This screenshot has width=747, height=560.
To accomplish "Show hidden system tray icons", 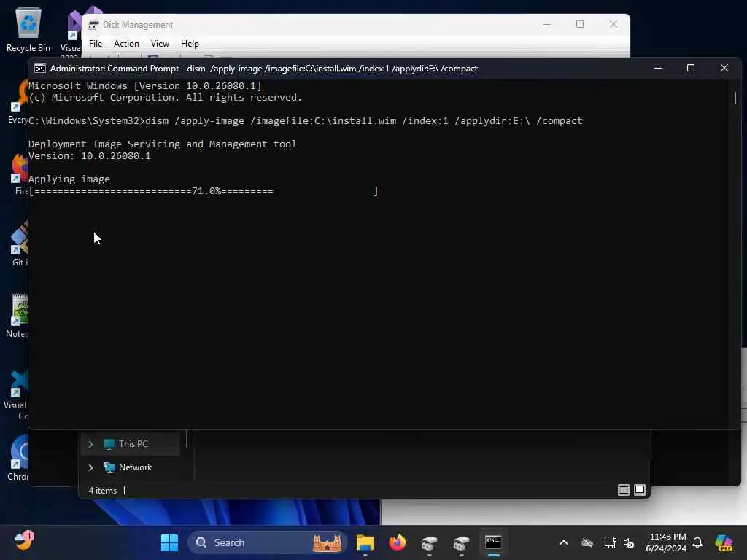I will [x=564, y=542].
